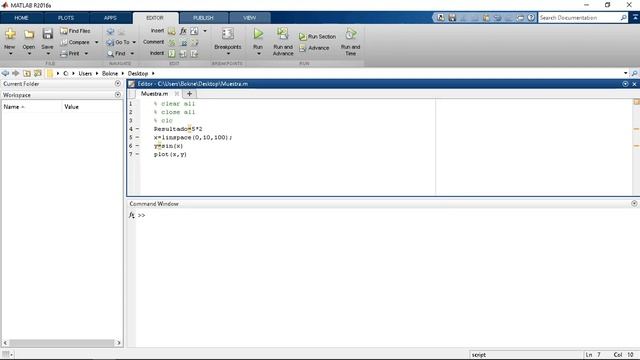640x360 pixels.
Task: Click the line 4 breakpoint dash
Action: [138, 129]
